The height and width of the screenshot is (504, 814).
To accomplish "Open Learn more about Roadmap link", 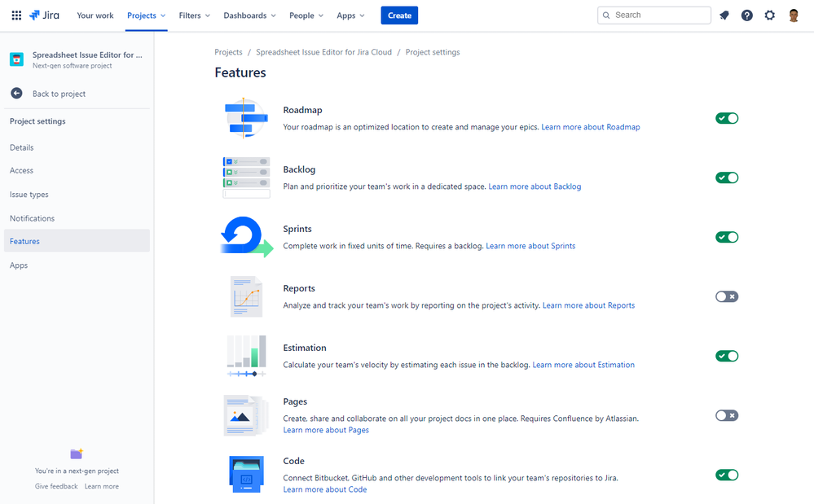I will (591, 127).
